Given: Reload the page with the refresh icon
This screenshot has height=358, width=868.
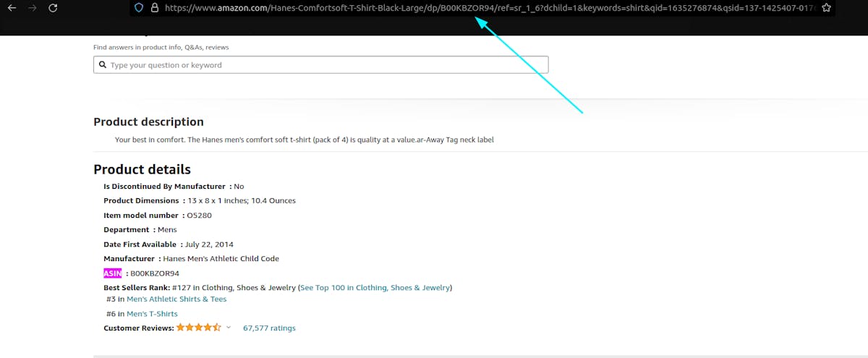Looking at the screenshot, I should [x=53, y=8].
